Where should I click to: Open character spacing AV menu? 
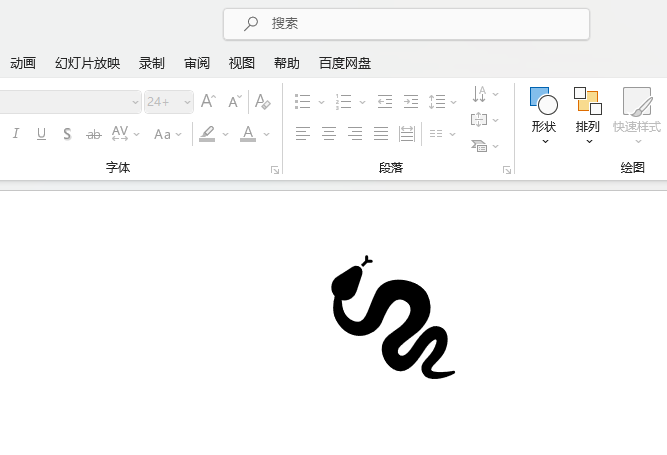(125, 134)
